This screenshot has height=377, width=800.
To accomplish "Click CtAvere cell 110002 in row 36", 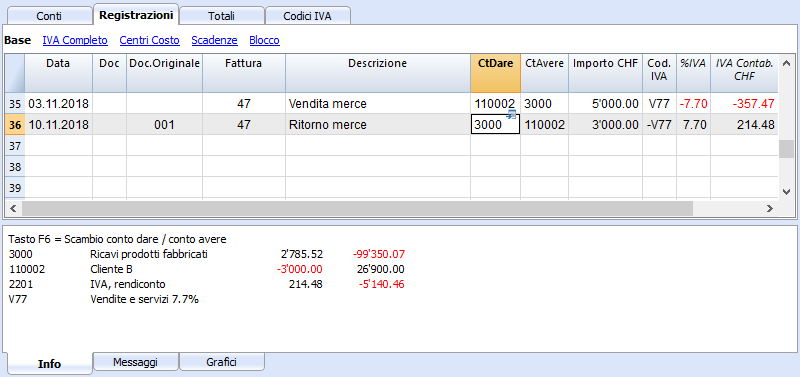I will point(544,125).
